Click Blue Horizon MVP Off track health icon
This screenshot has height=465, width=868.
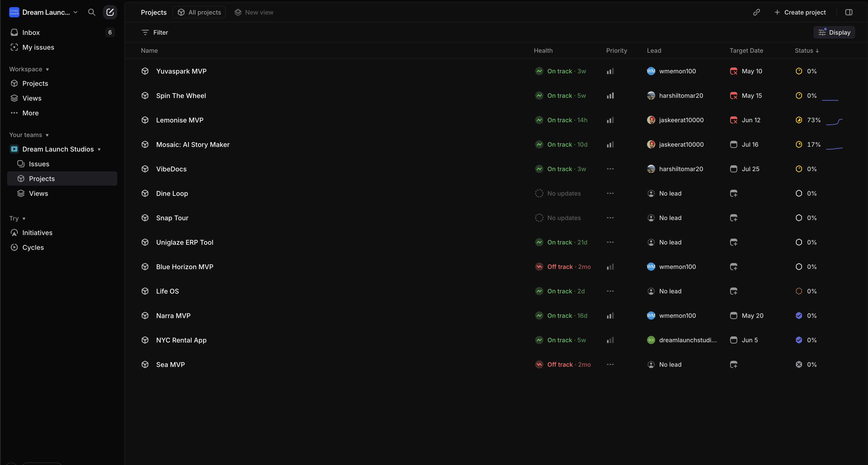(x=539, y=267)
